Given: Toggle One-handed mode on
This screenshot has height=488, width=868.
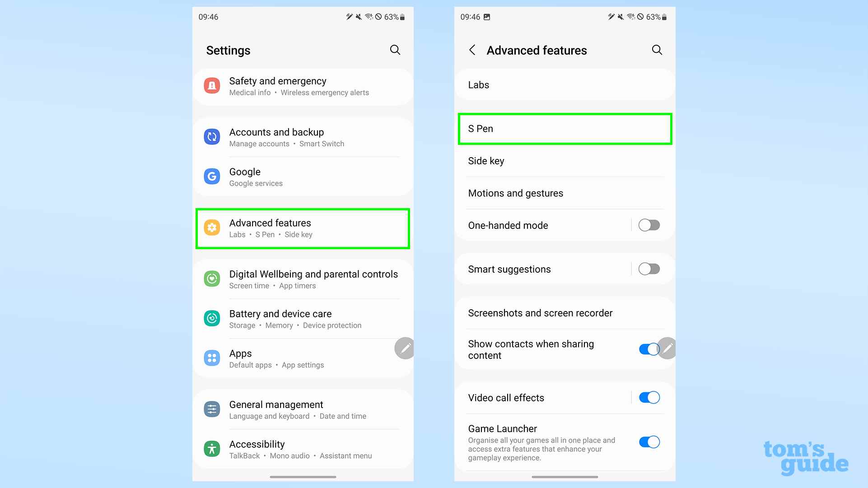Looking at the screenshot, I should (x=649, y=225).
